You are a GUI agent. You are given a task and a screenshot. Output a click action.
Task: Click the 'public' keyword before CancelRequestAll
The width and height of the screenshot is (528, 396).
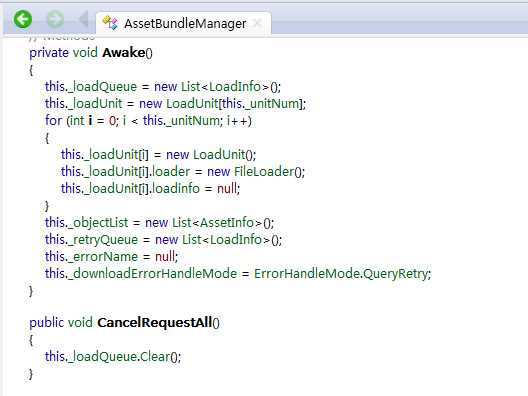46,323
